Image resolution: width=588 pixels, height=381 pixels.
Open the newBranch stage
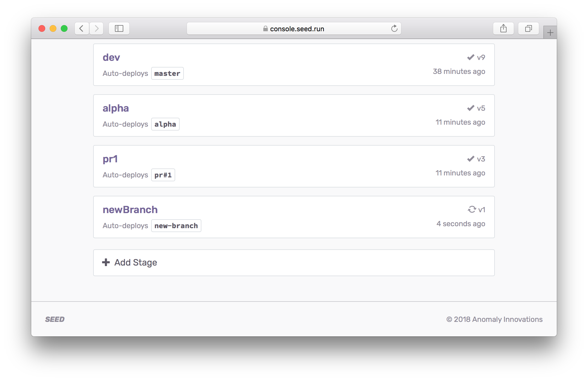[130, 210]
